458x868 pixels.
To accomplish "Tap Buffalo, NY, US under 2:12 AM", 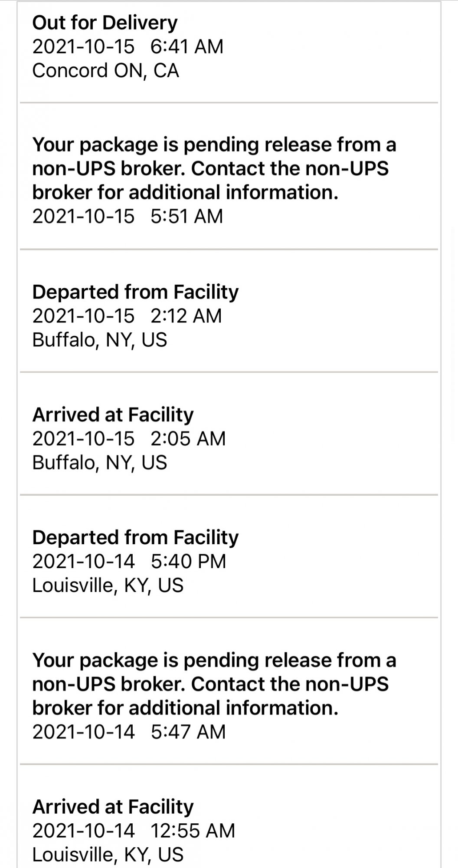I will point(99,339).
